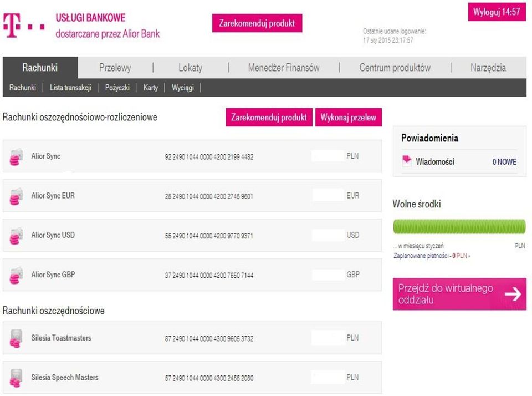Switch to the Przelewy tab
This screenshot has height=396, width=532.
(115, 68)
